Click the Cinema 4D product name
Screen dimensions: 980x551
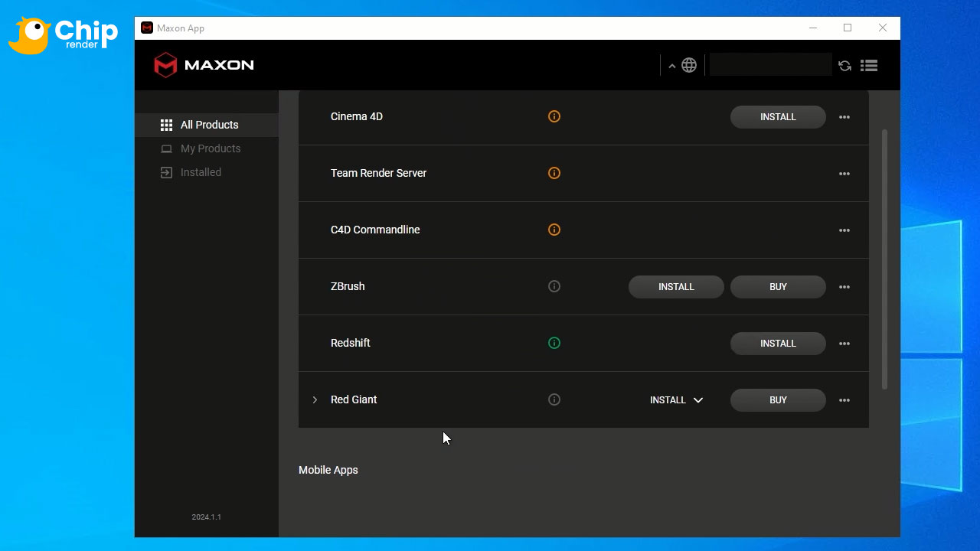(x=357, y=116)
